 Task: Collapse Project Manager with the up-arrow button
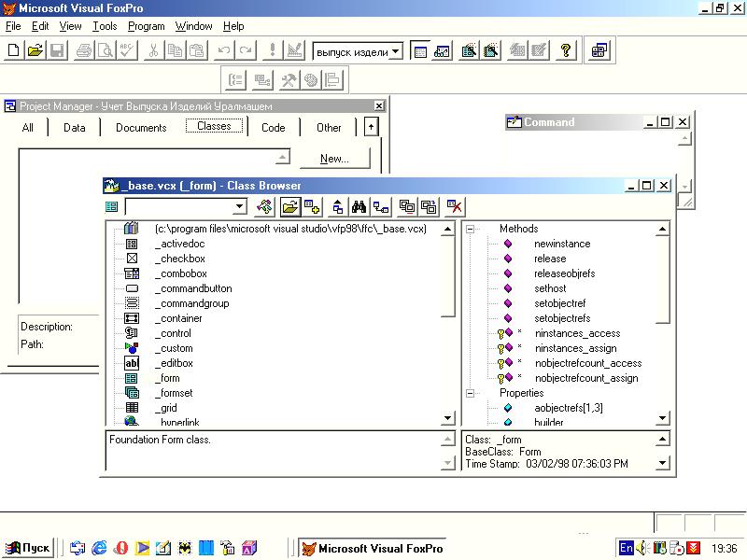[371, 127]
